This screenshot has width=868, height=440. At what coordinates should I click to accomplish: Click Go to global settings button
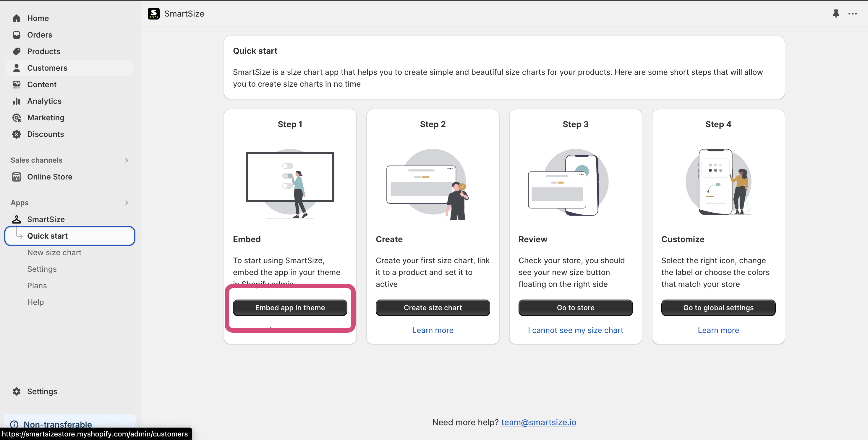tap(718, 308)
